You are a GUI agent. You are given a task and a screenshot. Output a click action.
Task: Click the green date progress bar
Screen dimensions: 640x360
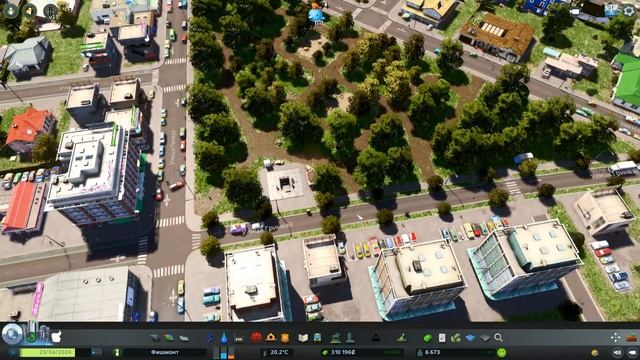click(47, 352)
